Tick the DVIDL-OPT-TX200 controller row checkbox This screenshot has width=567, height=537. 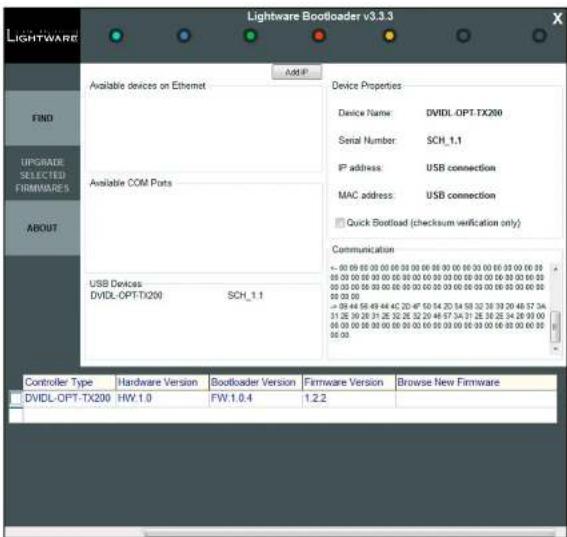pyautogui.click(x=16, y=399)
